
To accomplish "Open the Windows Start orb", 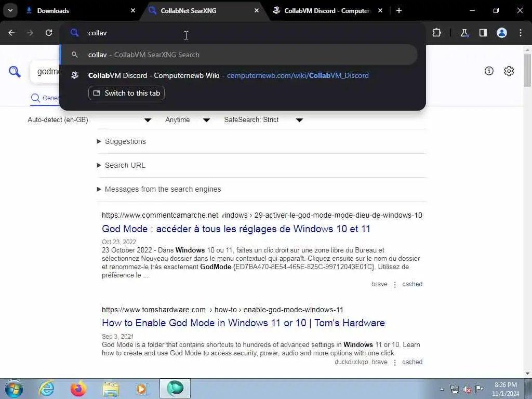I will tap(14, 389).
